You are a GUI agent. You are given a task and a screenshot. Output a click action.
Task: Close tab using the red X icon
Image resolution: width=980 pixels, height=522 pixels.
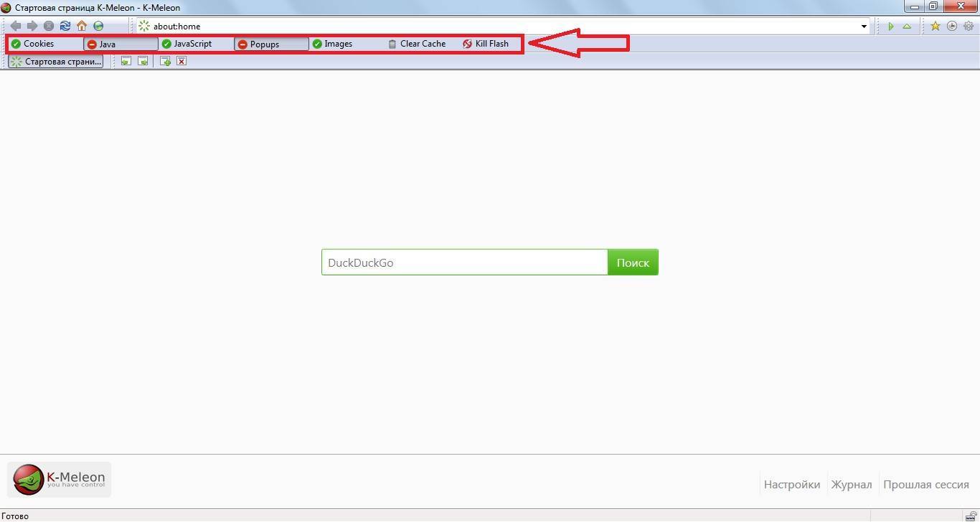click(x=182, y=62)
